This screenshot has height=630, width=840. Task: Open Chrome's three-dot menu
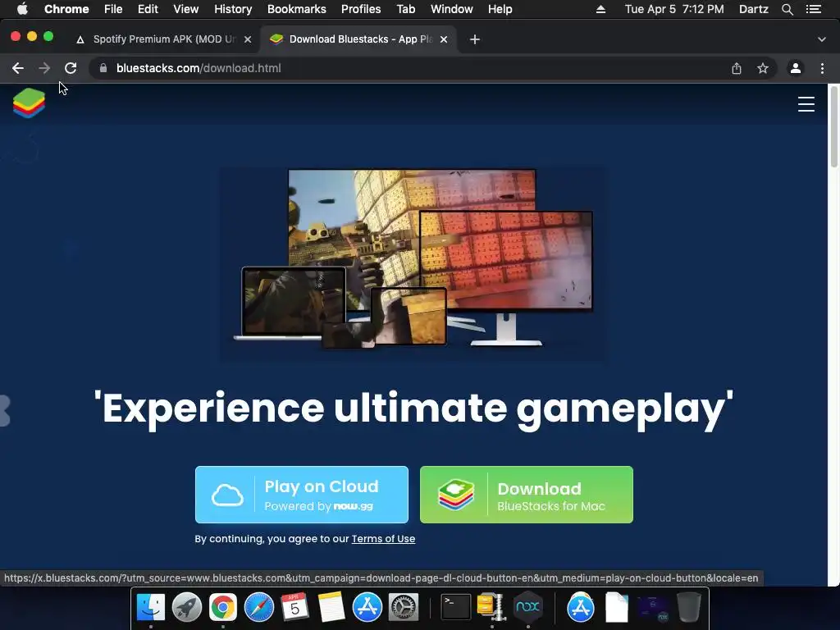coord(822,68)
